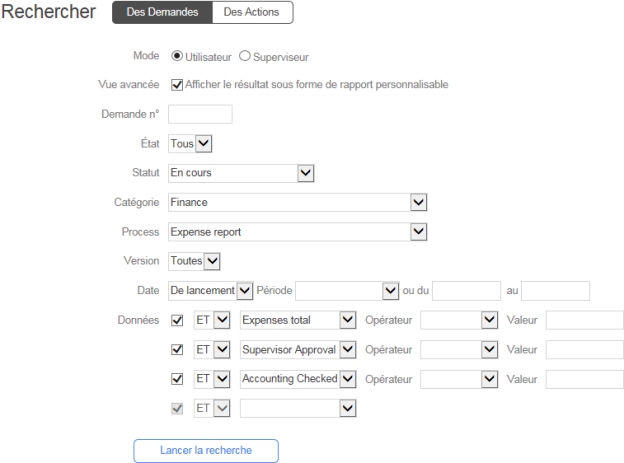Choose the Superviseur mode radio button
624x463 pixels.
[245, 56]
